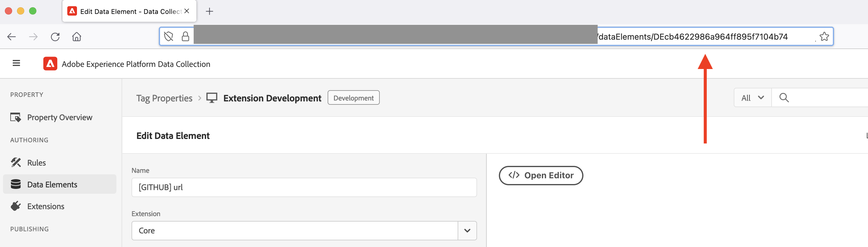Click the PUBLISHING section label
The height and width of the screenshot is (247, 868).
coord(29,229)
